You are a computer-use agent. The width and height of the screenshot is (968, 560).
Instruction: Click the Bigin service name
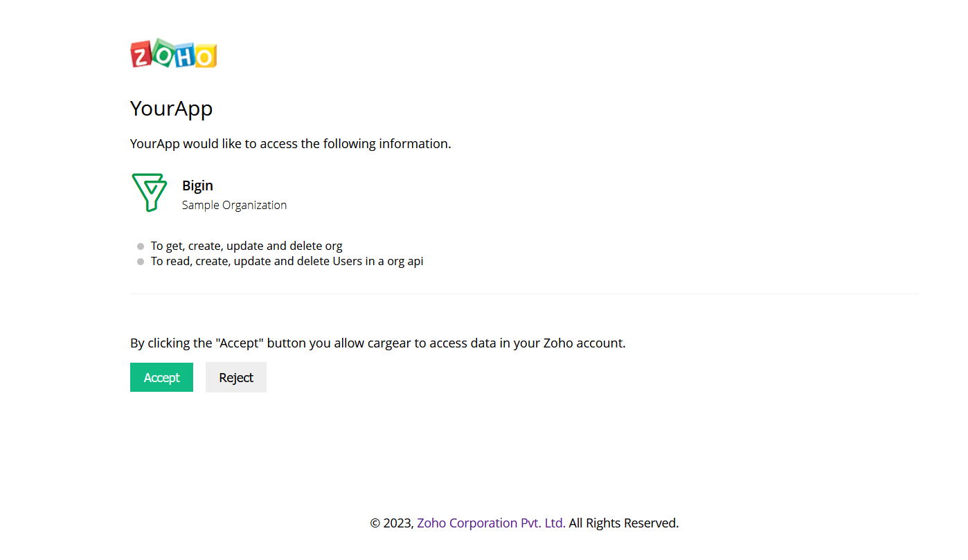tap(197, 186)
